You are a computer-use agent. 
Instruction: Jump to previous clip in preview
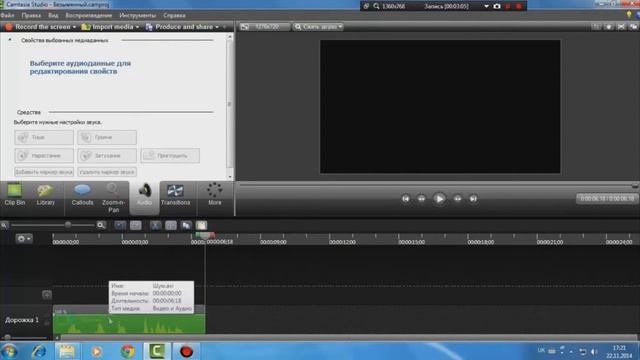coord(406,199)
